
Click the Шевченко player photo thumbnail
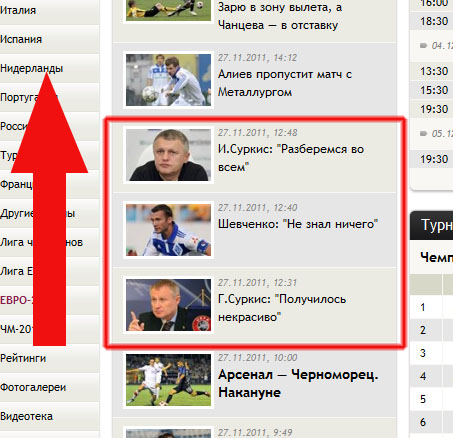[168, 230]
